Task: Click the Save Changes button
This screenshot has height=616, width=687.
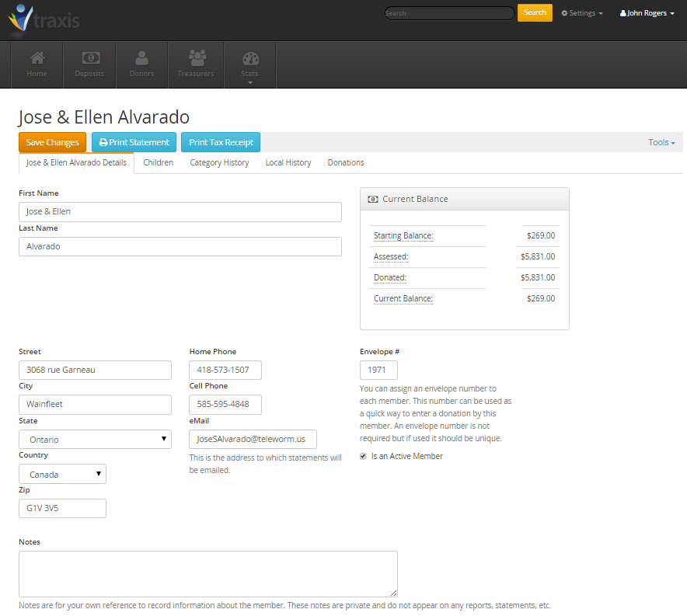Action: [x=52, y=142]
